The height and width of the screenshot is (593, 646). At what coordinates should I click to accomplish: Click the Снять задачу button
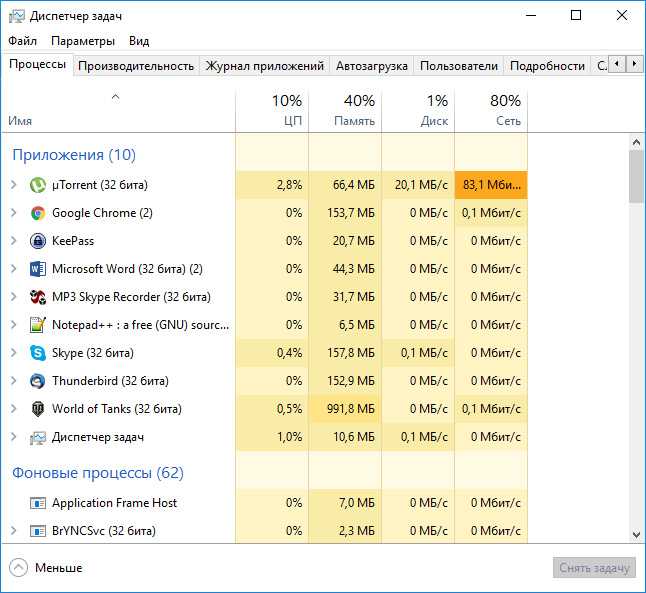[594, 568]
